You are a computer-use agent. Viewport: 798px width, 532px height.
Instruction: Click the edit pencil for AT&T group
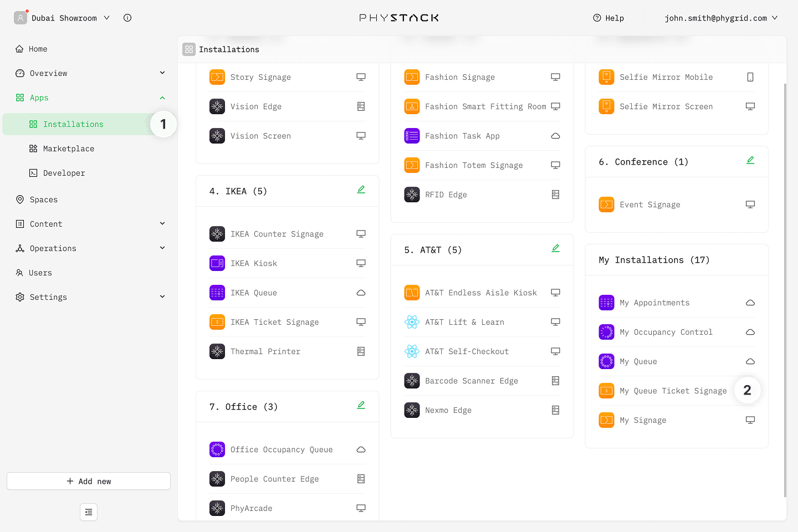click(x=555, y=248)
